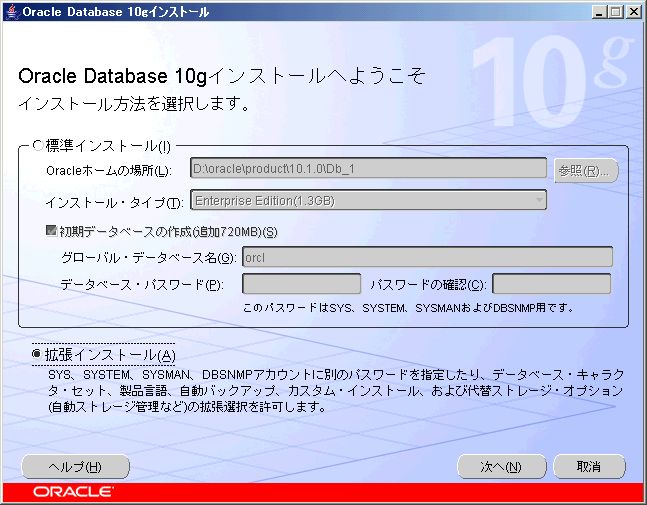Image resolution: width=647 pixels, height=505 pixels.
Task: Click the Oracleホームの場所 path field
Action: coord(368,168)
